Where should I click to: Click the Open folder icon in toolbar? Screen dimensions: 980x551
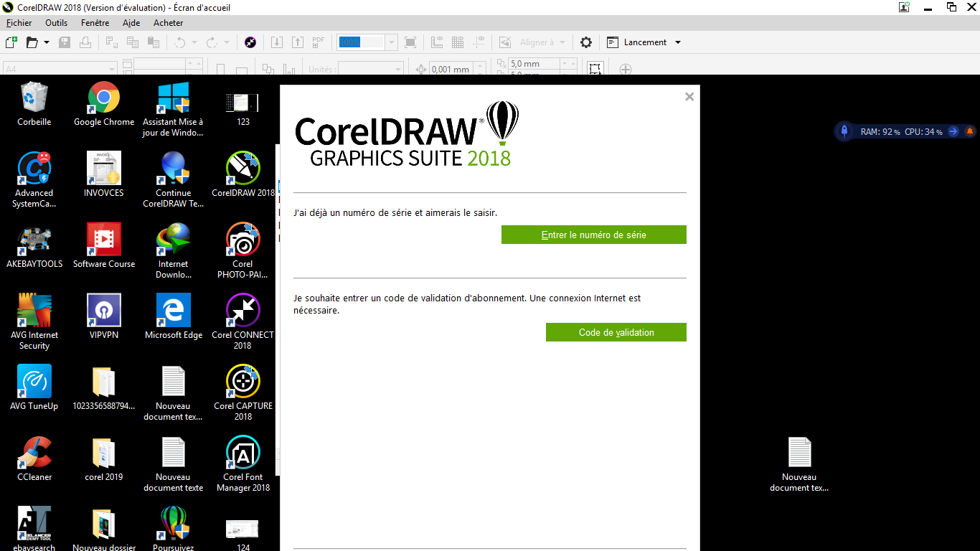coord(32,42)
